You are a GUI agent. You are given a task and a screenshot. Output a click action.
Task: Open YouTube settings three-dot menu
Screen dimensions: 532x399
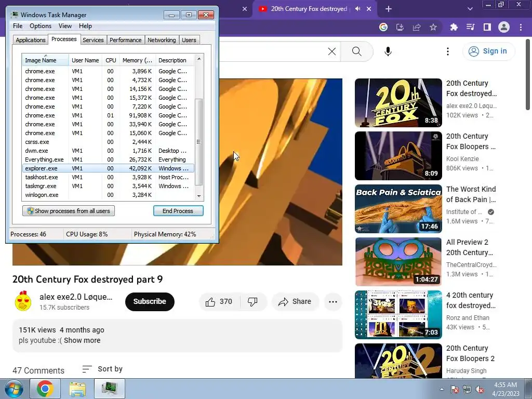pos(448,51)
